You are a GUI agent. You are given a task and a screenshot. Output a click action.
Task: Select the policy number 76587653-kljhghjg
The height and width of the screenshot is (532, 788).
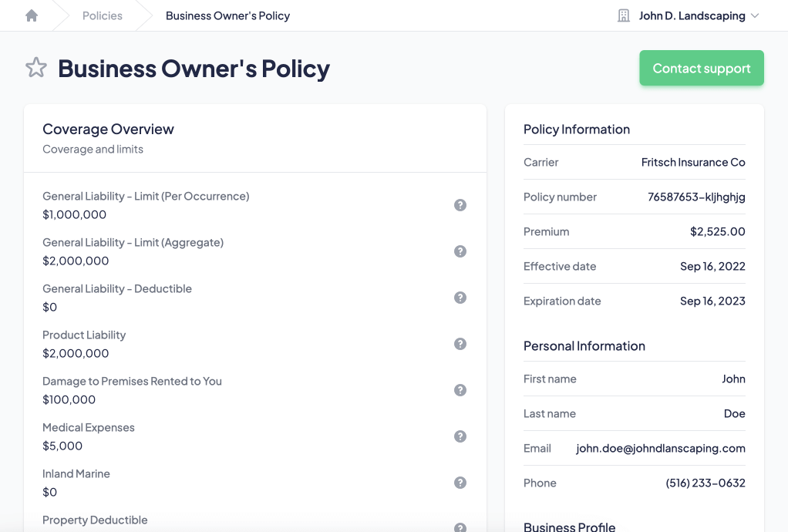pyautogui.click(x=696, y=197)
